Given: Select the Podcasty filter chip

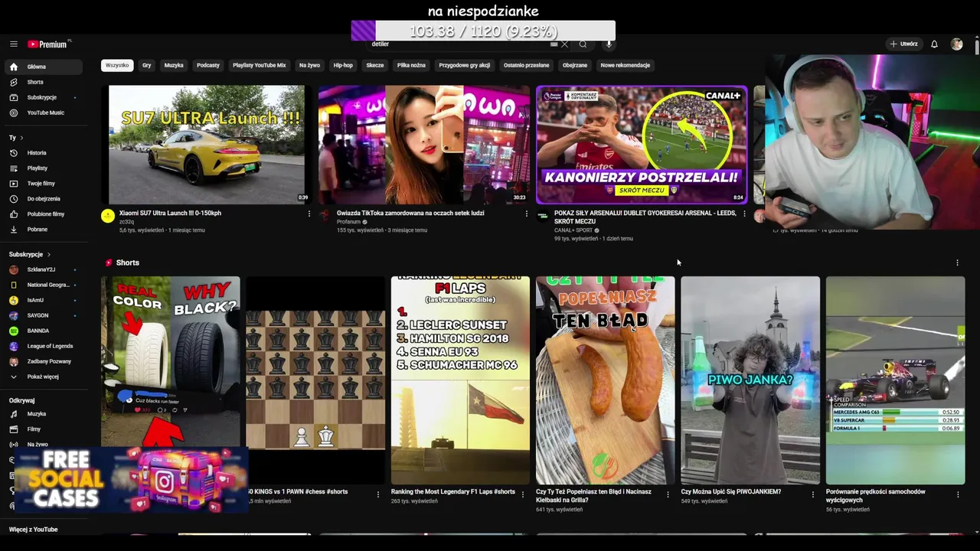Looking at the screenshot, I should tap(208, 65).
